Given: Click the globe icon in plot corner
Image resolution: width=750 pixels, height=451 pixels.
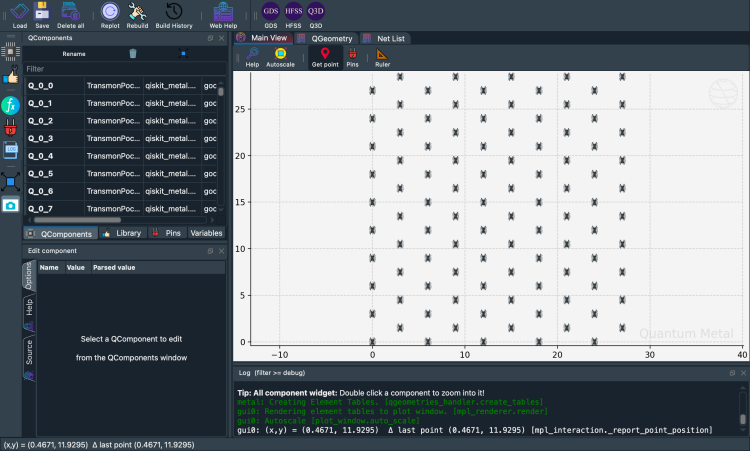Looking at the screenshot, I should point(723,93).
